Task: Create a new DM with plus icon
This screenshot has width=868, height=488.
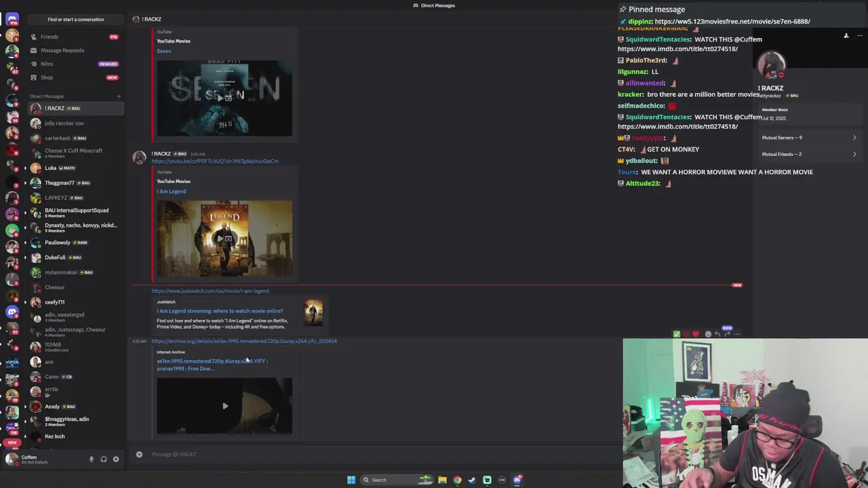Action: pyautogui.click(x=119, y=96)
